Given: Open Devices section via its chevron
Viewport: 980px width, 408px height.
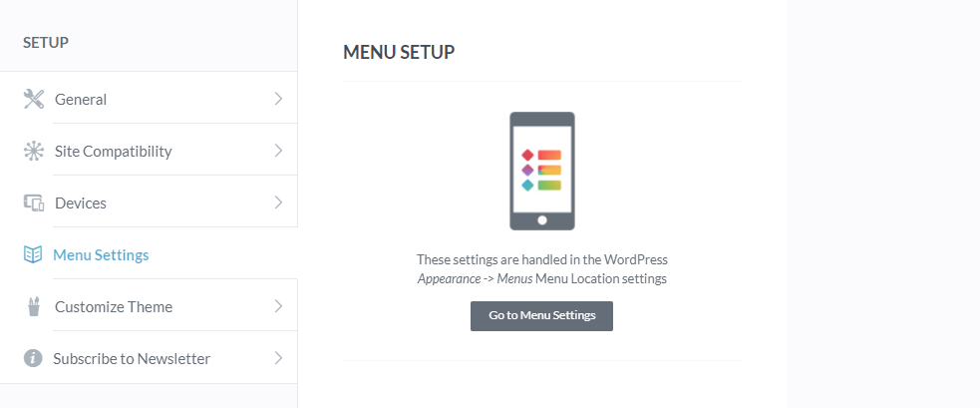Looking at the screenshot, I should coord(279,203).
